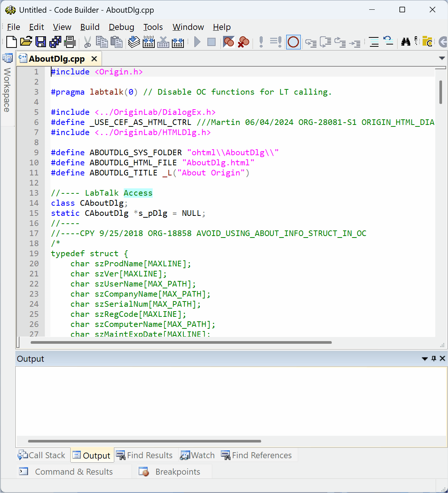Open the Output panel options dropdown arrow

[x=424, y=359]
